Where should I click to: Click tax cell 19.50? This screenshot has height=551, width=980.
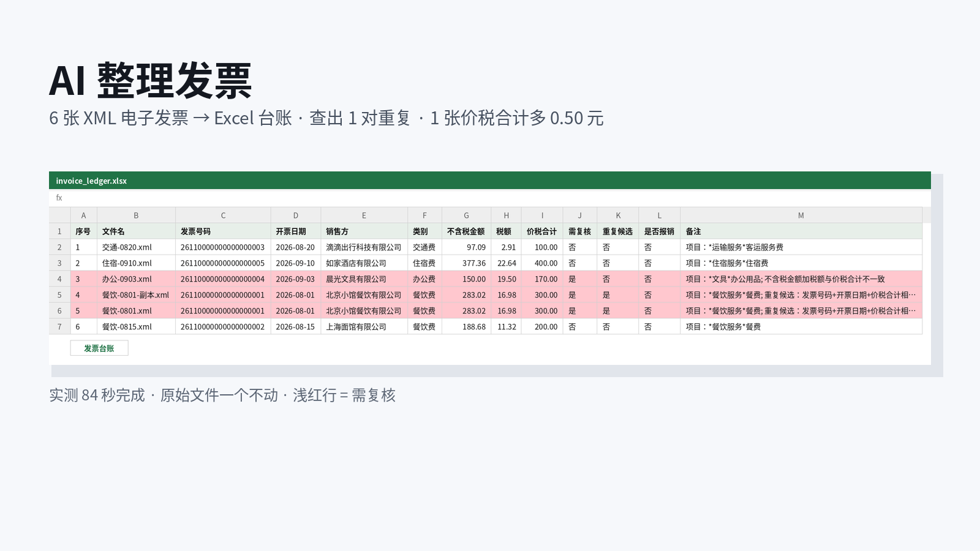(507, 279)
